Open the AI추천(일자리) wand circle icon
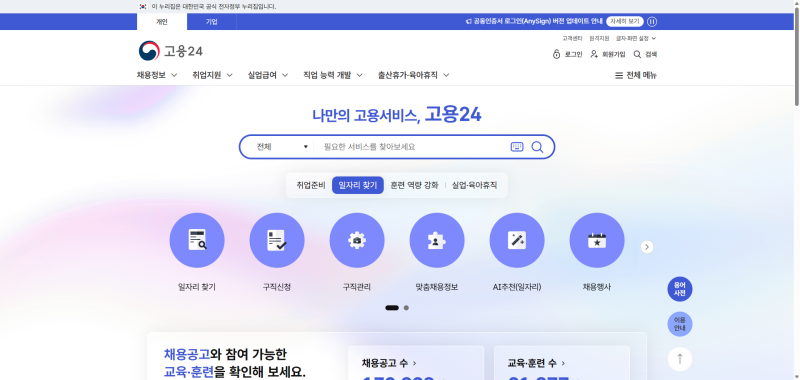Screen dimensions: 800x380 pos(517,240)
